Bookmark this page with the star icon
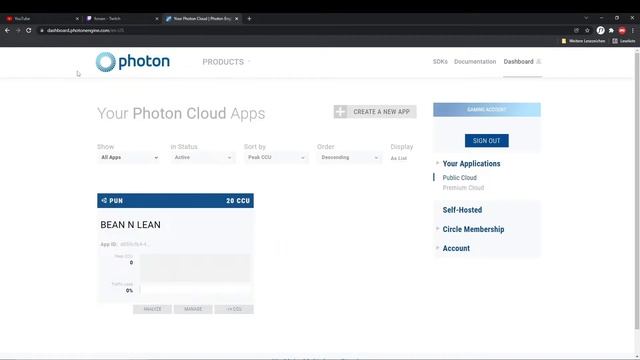The height and width of the screenshot is (360, 640). tap(587, 31)
